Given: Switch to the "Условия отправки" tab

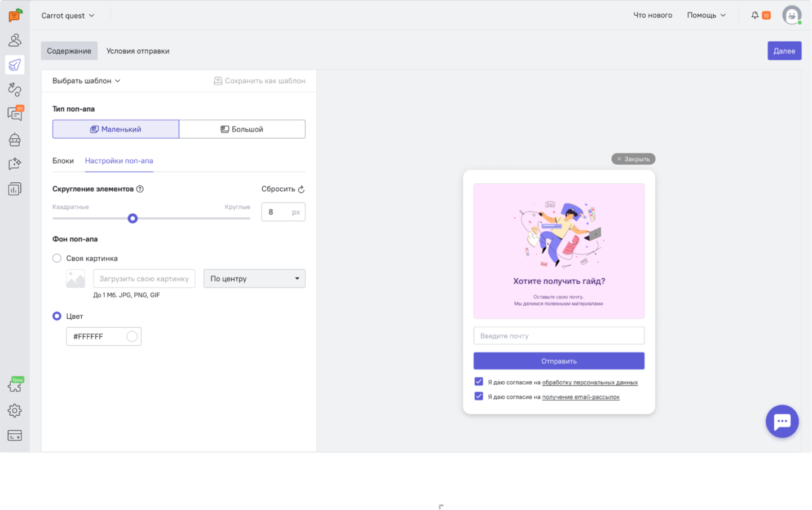Looking at the screenshot, I should (138, 51).
